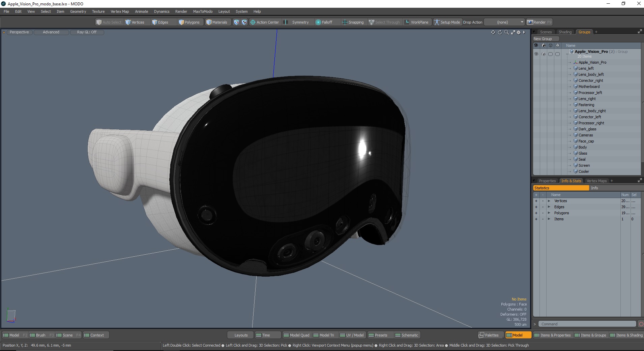644x351 pixels.
Task: Click the command history arrow icon
Action: [x=535, y=324]
